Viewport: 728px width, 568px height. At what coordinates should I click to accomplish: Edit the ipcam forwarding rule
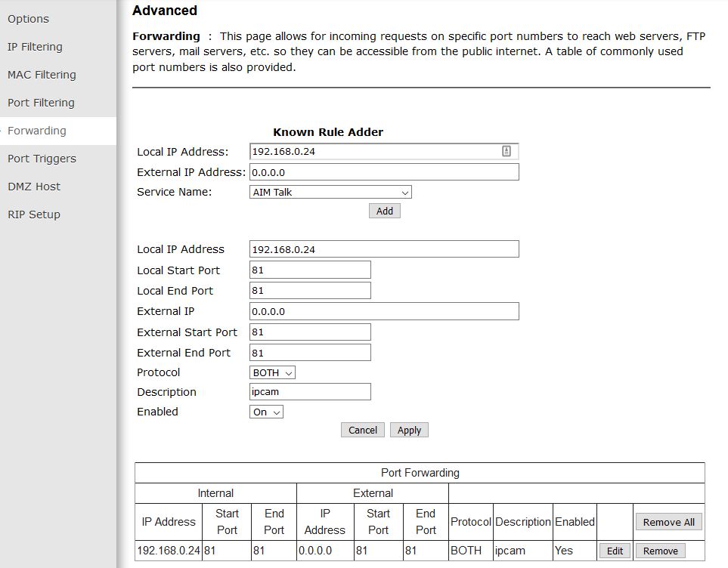[x=615, y=551]
